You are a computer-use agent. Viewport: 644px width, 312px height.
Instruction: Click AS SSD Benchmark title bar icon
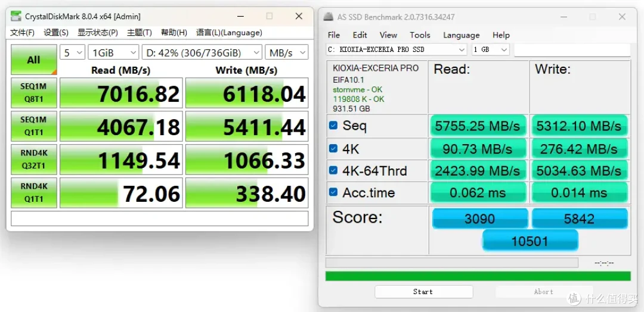coord(328,17)
